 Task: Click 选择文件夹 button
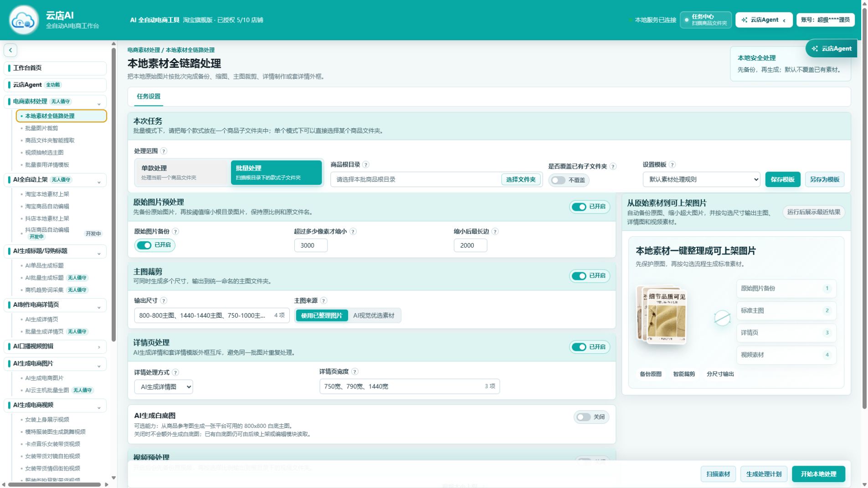point(521,180)
